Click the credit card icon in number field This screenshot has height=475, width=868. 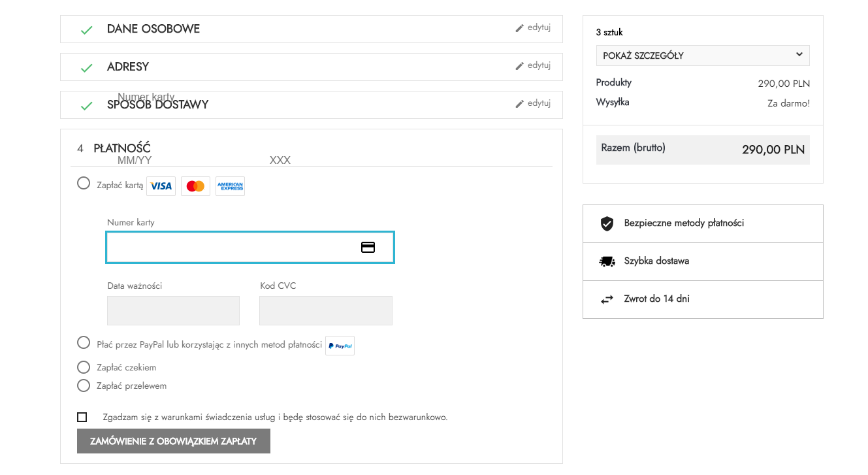pyautogui.click(x=368, y=247)
